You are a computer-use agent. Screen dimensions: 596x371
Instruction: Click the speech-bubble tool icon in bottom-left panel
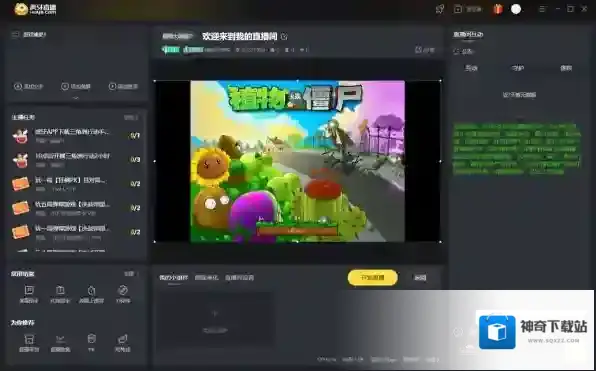(x=29, y=290)
